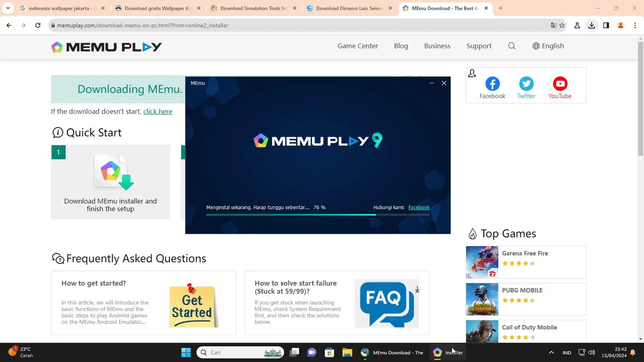644x362 pixels.
Task: Open the translate page icon
Action: coord(553,25)
